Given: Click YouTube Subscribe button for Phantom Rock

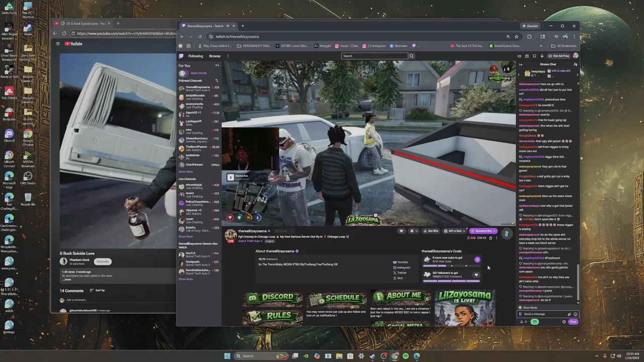Looking at the screenshot, I should pyautogui.click(x=103, y=261).
